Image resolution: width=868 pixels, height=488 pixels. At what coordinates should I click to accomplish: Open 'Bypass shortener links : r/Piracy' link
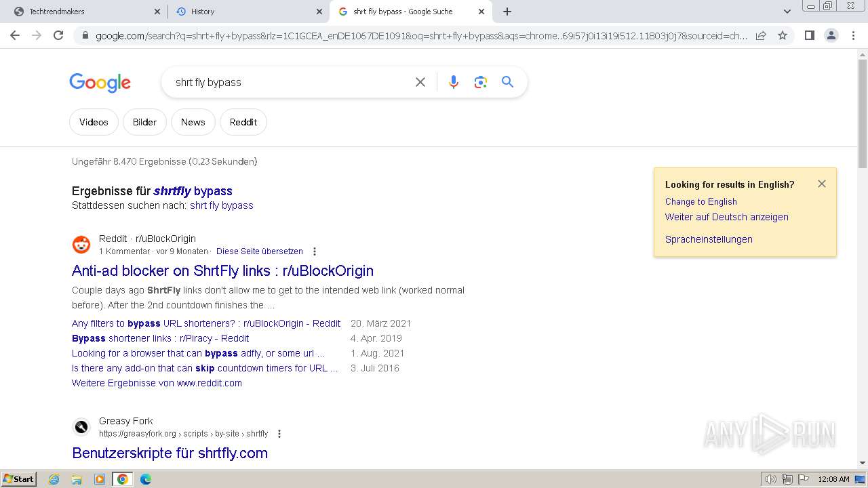pos(160,338)
